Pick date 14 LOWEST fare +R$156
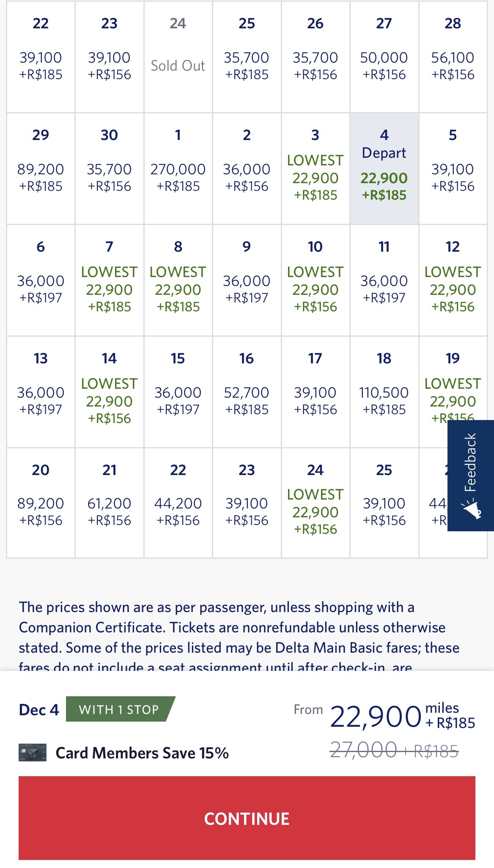The height and width of the screenshot is (868, 494). click(110, 392)
